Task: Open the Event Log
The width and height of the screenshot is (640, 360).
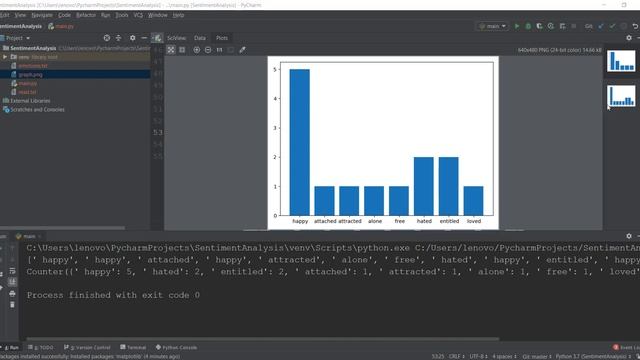Action: (x=627, y=347)
